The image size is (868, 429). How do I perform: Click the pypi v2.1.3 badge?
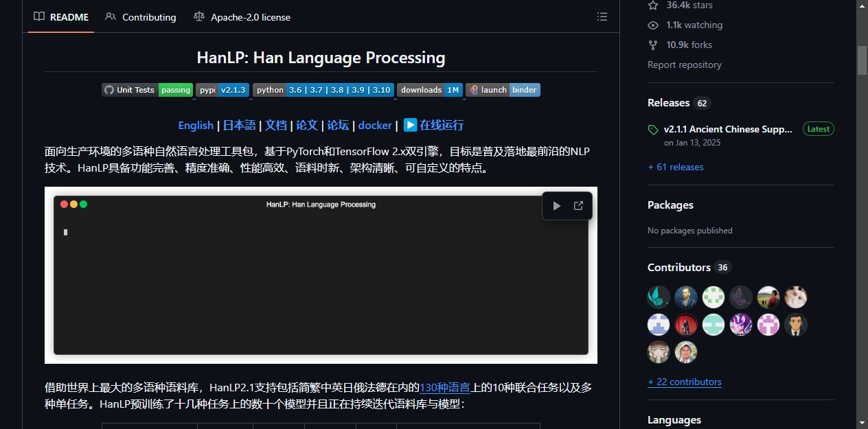click(x=222, y=90)
